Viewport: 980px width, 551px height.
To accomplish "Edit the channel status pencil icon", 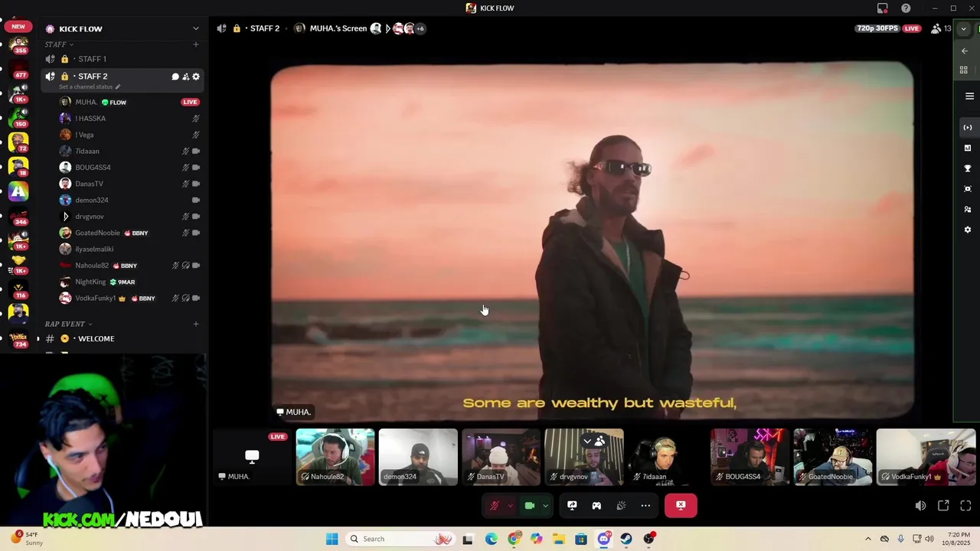I will pyautogui.click(x=118, y=86).
